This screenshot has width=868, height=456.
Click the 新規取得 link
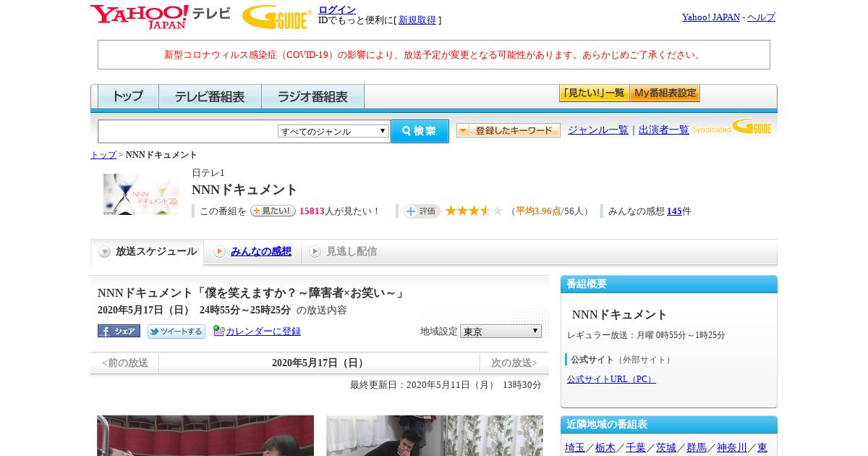[417, 20]
